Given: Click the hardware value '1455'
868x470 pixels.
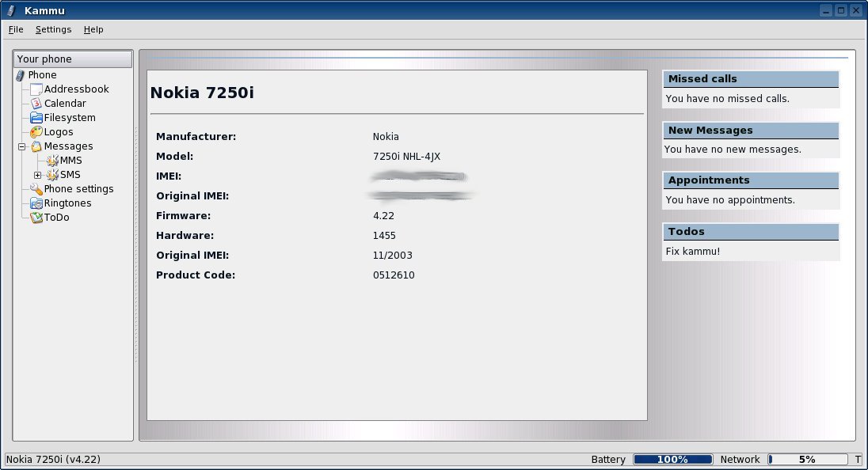Looking at the screenshot, I should (x=384, y=236).
